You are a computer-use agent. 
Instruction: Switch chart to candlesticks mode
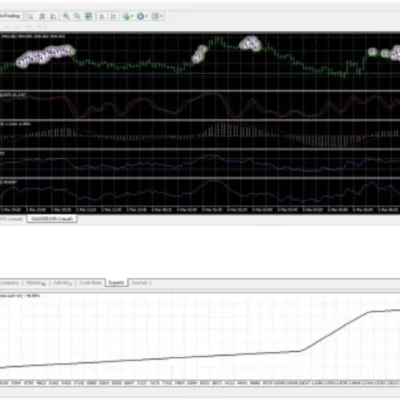click(42, 16)
